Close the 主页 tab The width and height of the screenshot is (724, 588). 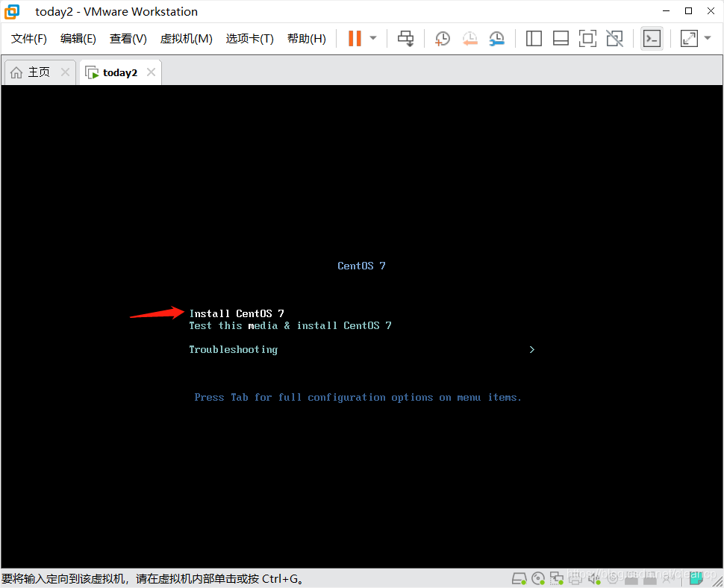click(x=65, y=72)
